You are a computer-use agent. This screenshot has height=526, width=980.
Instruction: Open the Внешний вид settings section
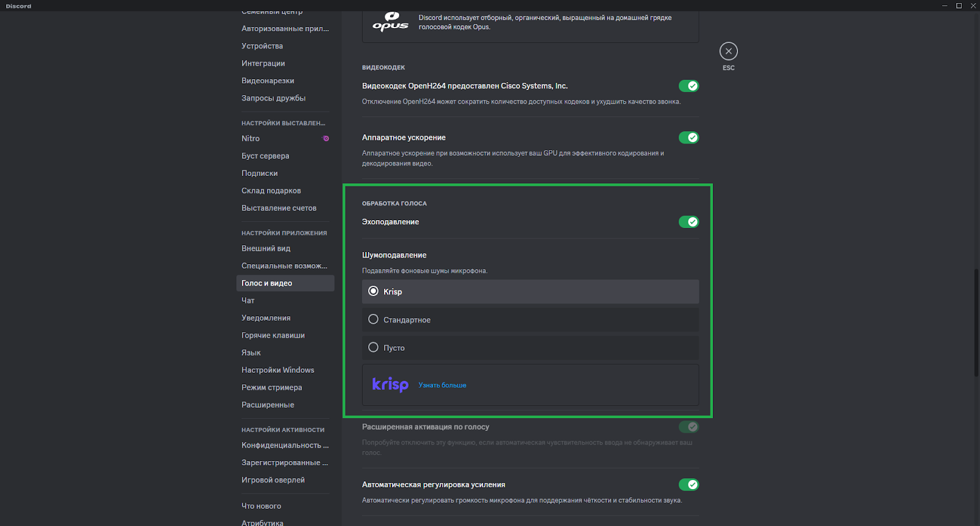click(266, 248)
